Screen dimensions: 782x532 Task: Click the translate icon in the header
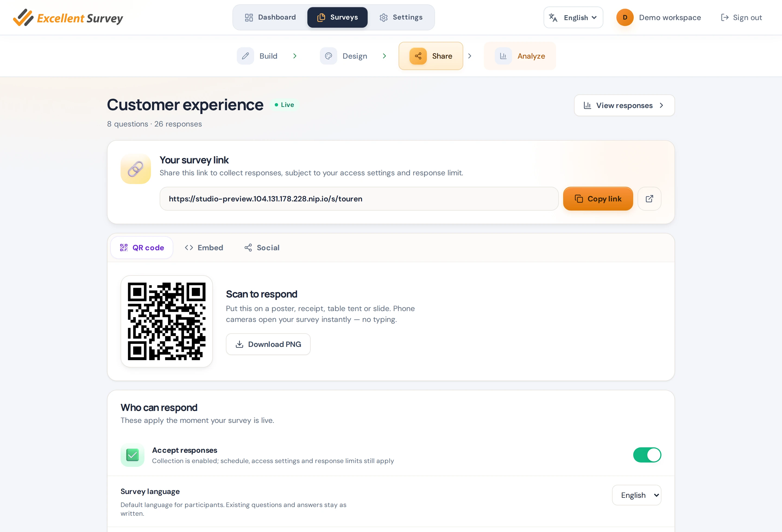tap(553, 17)
